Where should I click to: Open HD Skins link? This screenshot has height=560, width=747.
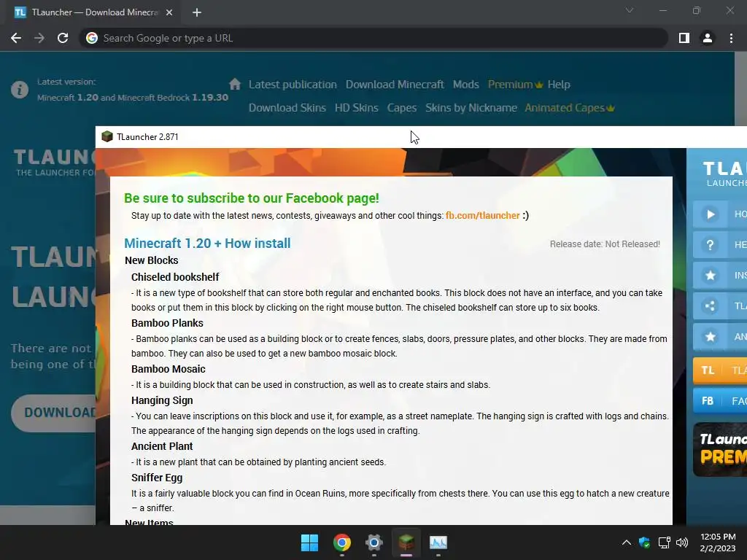click(356, 108)
